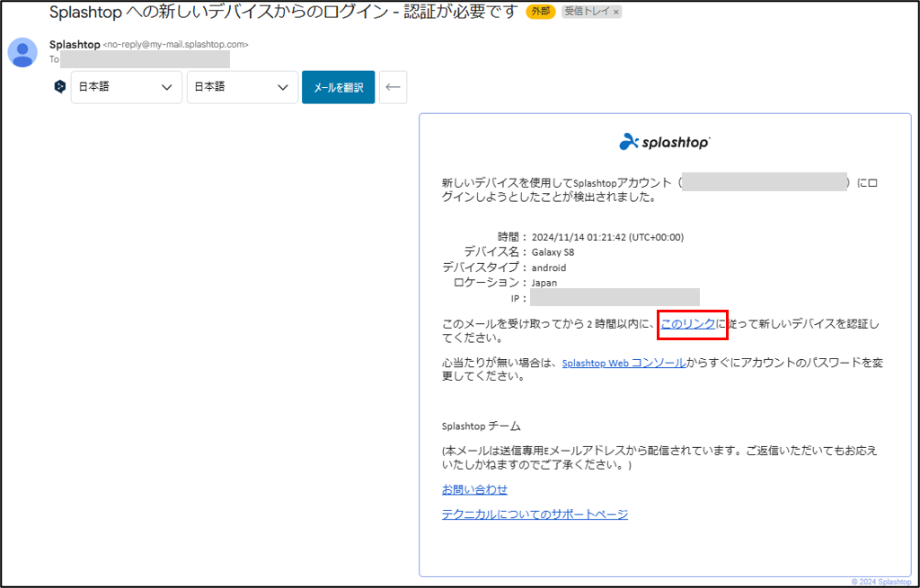Open the お問い合わせ link
Viewport: 920px width, 588px height.
[x=474, y=489]
